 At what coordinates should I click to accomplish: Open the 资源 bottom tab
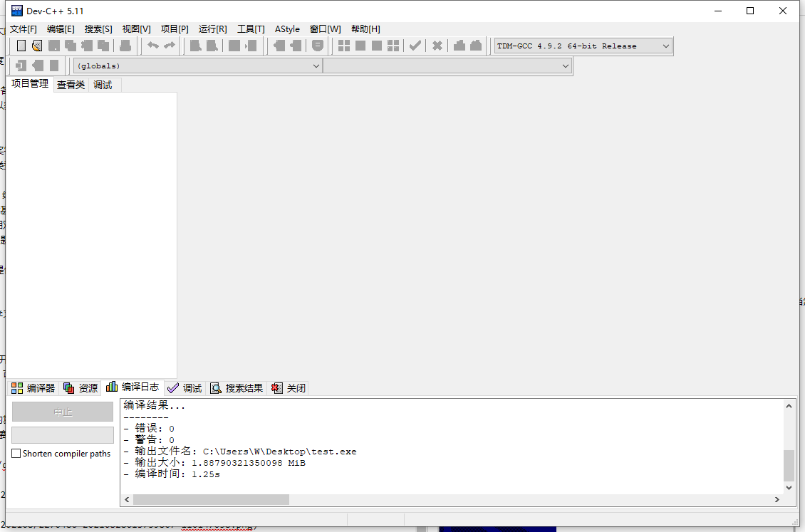(80, 388)
